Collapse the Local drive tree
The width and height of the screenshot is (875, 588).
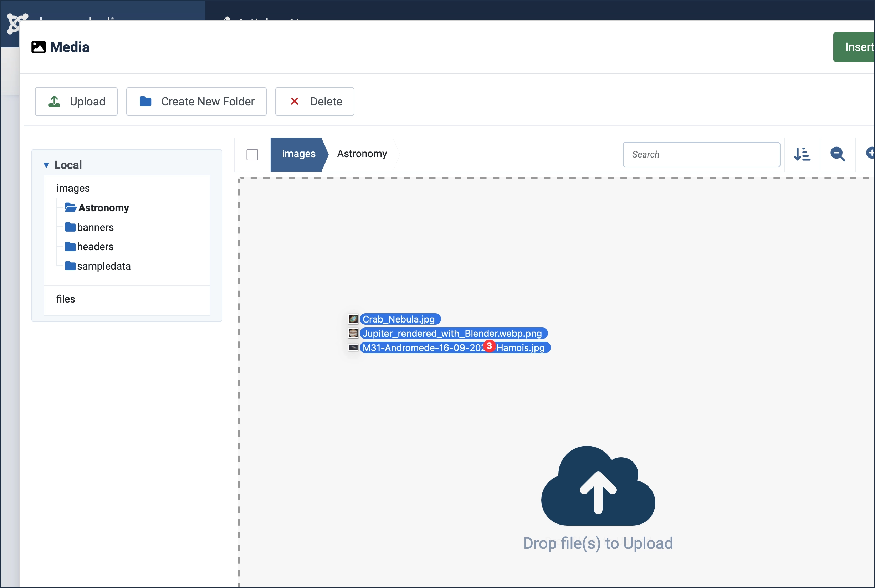[x=46, y=165]
